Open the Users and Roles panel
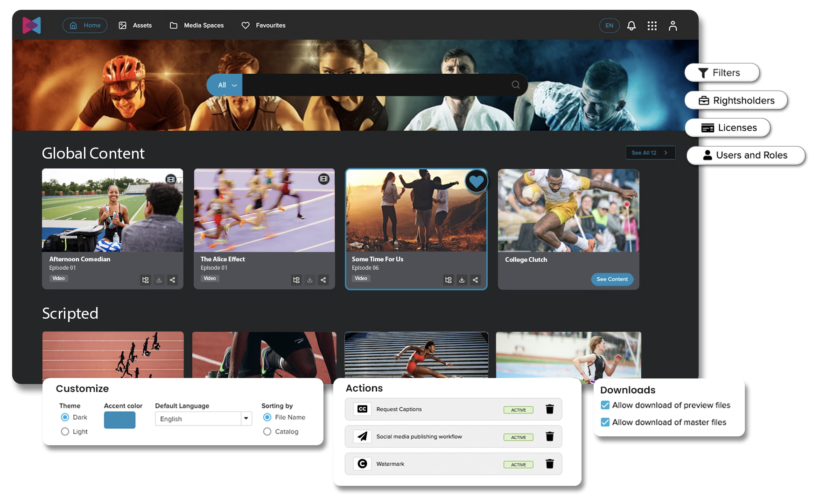827x504 pixels. [x=745, y=155]
